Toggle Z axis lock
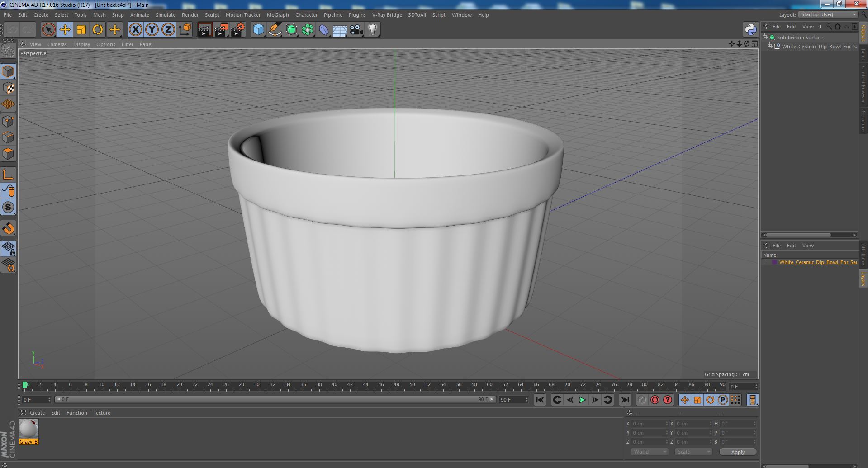Screen dimensions: 868x468 click(x=168, y=30)
